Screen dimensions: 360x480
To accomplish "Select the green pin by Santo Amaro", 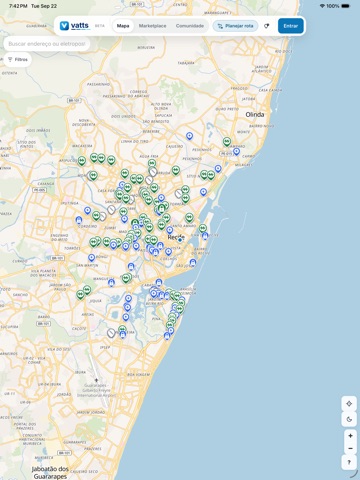I will (x=189, y=218).
